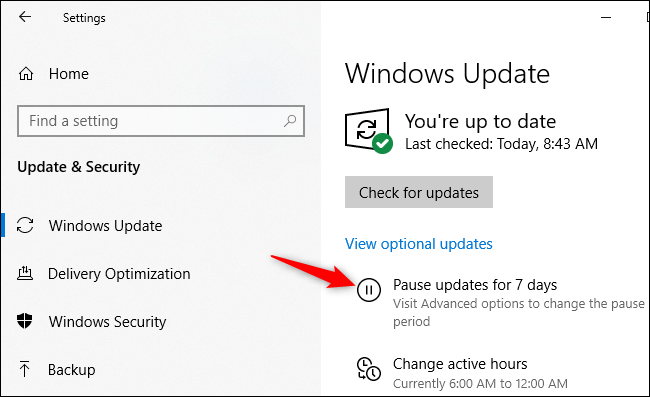Open Windows Security section
650x397 pixels.
click(x=107, y=322)
